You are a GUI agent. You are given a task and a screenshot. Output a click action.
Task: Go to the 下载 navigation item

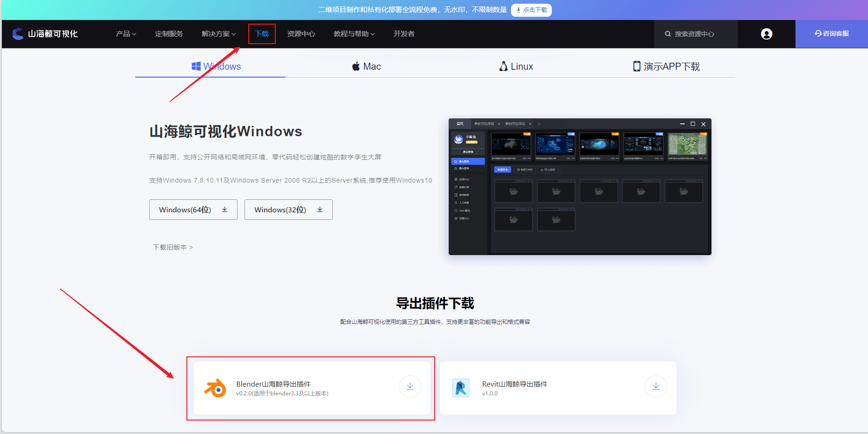pos(262,34)
